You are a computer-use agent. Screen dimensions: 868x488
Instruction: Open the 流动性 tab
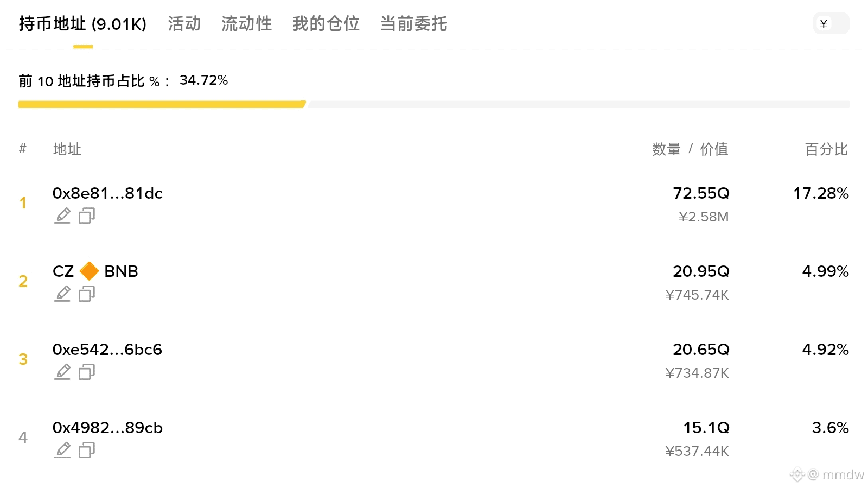[246, 23]
